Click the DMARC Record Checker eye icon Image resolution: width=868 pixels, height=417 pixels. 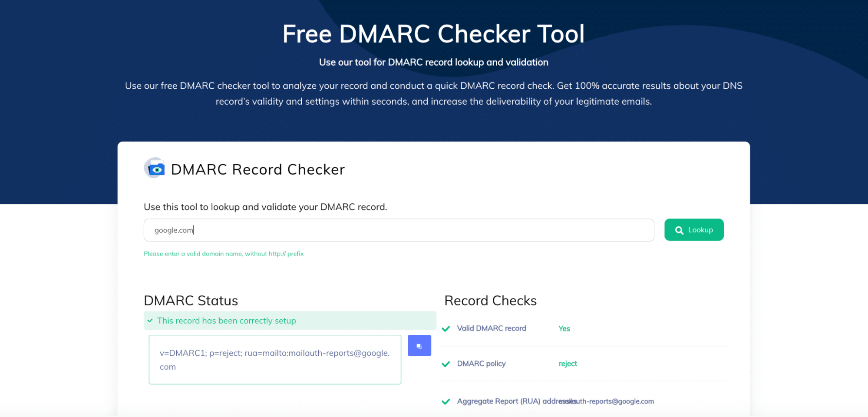point(155,169)
